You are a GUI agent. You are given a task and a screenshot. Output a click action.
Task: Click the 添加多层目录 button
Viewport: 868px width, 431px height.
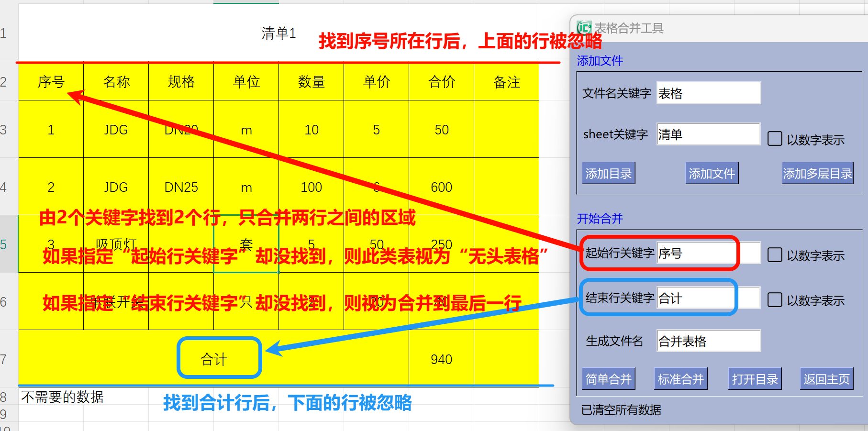817,173
